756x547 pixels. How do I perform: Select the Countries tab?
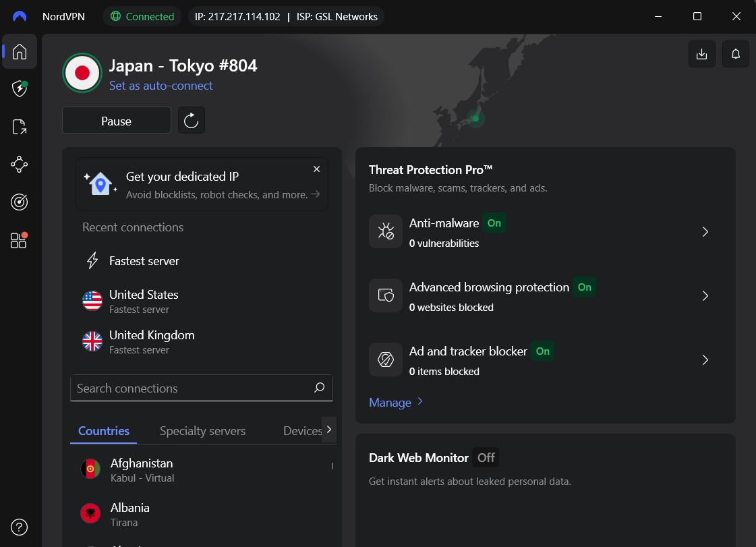(104, 431)
